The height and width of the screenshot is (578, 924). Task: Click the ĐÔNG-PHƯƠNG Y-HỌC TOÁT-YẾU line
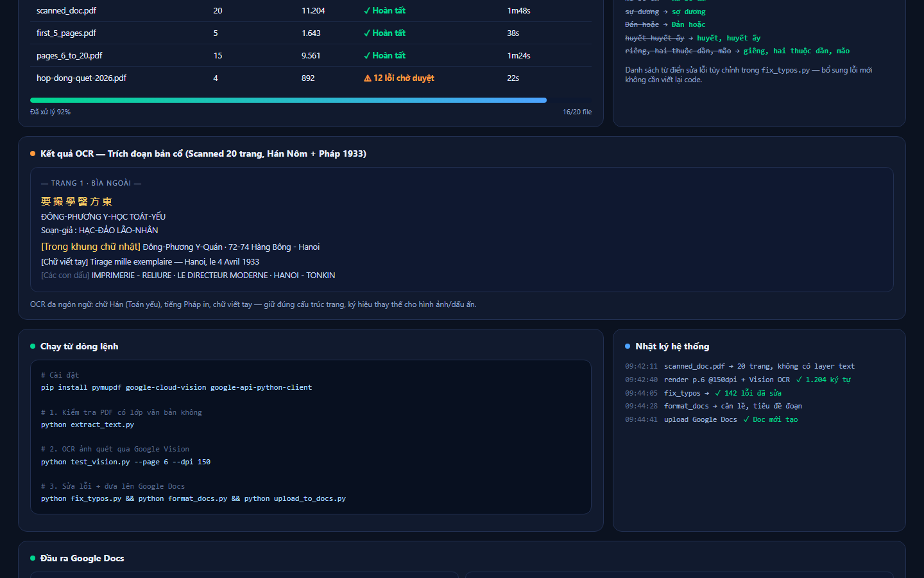coord(103,217)
